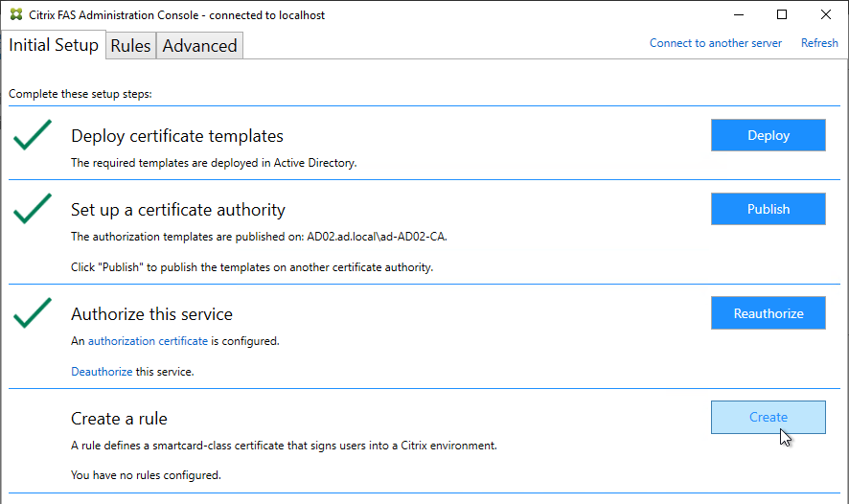The width and height of the screenshot is (849, 504).
Task: Click 'A rule defines a smartcard-class certificate' text
Action: (284, 446)
